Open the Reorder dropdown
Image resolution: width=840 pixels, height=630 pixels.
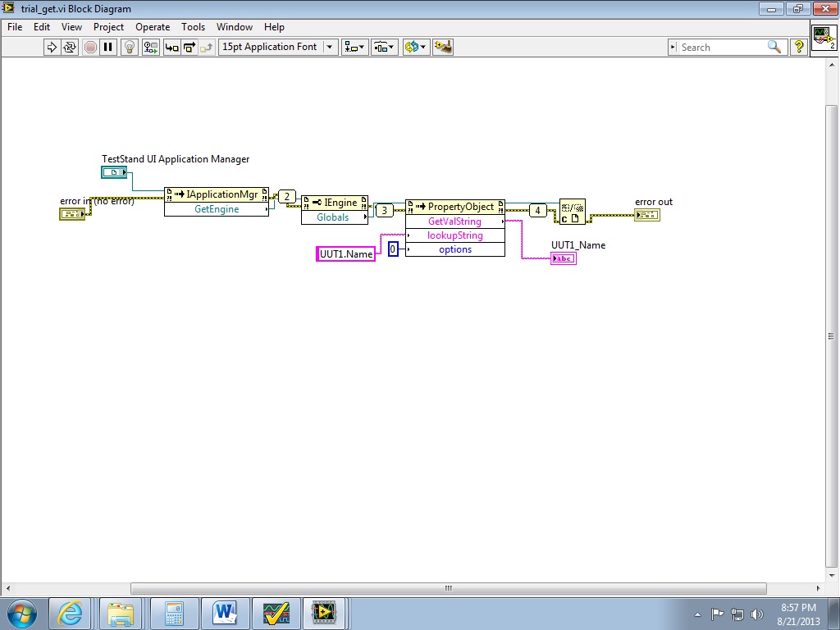(416, 47)
